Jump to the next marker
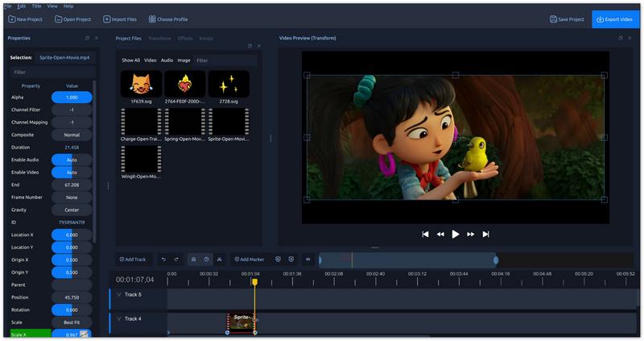Image resolution: width=644 pixels, height=341 pixels. 291,260
